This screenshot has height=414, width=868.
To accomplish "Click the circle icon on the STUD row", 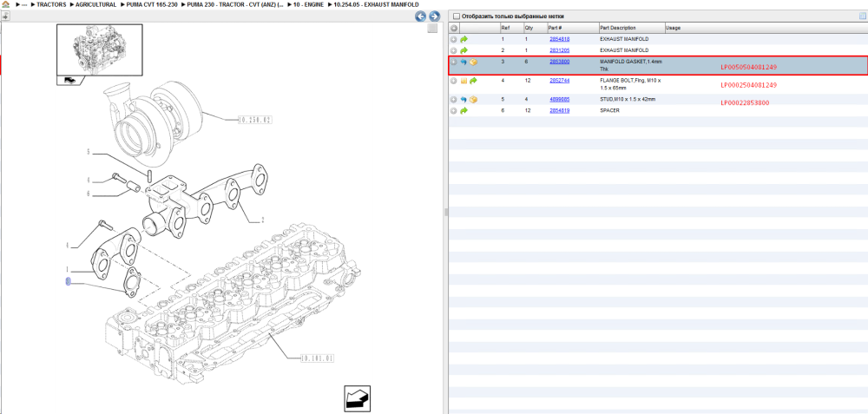I will [x=454, y=100].
